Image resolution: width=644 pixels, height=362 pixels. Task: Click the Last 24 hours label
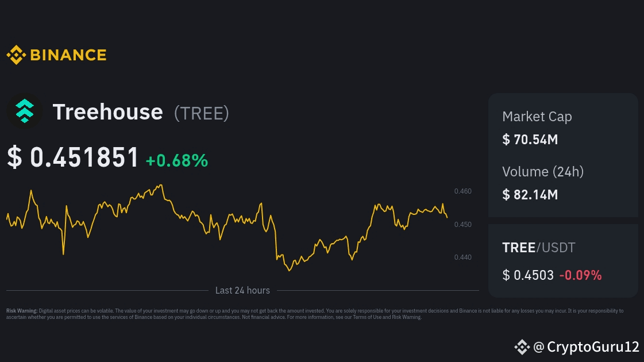click(x=242, y=291)
